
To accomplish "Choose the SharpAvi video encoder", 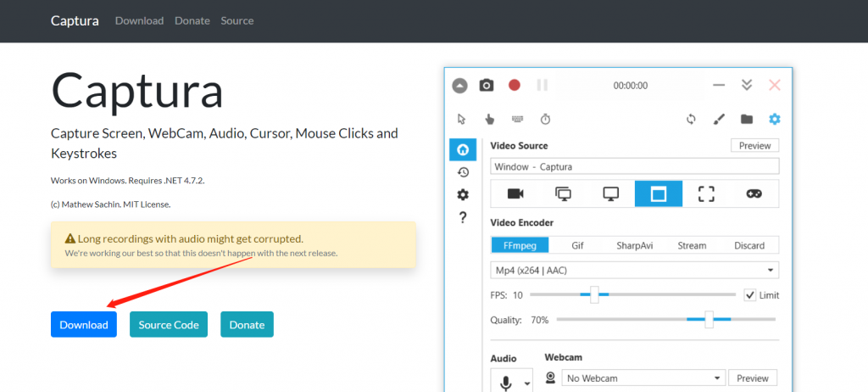I will tap(634, 245).
